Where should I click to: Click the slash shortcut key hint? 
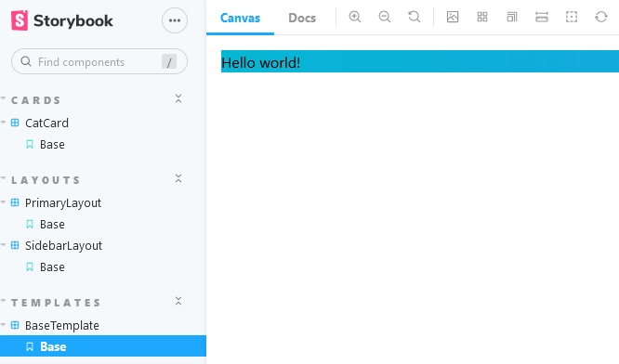pyautogui.click(x=169, y=62)
